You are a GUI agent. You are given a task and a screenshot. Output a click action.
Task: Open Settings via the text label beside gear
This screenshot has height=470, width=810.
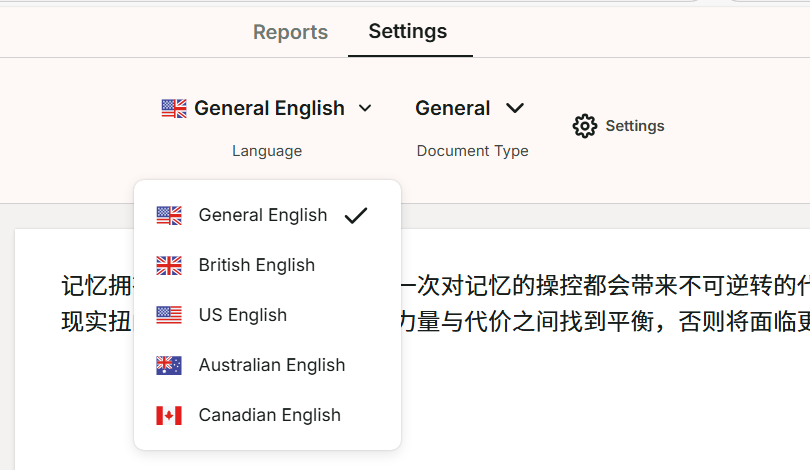click(x=635, y=126)
